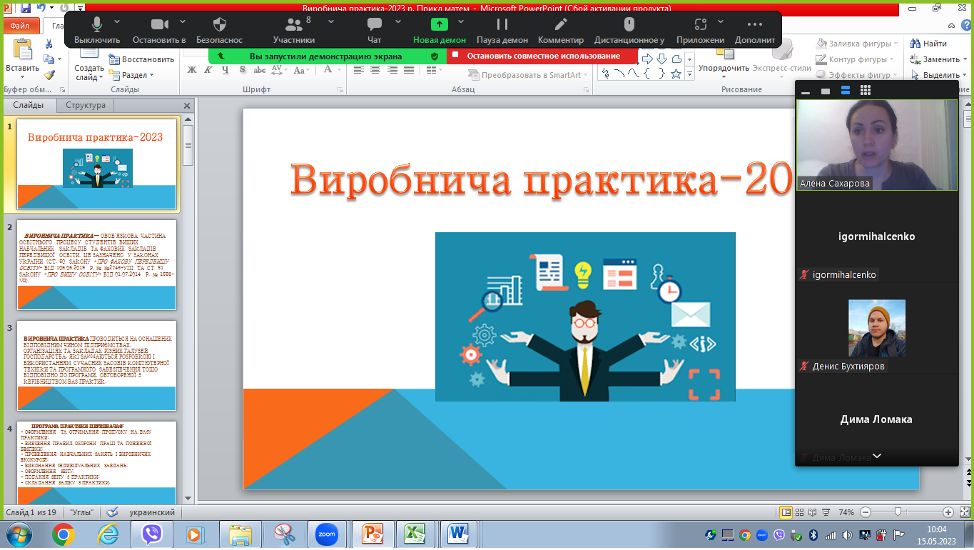Adjust the zoom level slider
Screen dimensions: 974x550
(897, 511)
